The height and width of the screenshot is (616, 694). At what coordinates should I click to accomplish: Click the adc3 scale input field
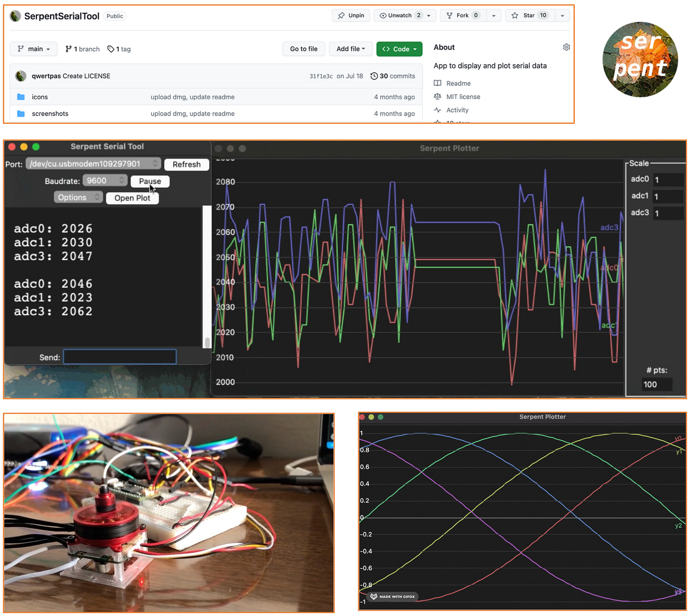pos(668,213)
